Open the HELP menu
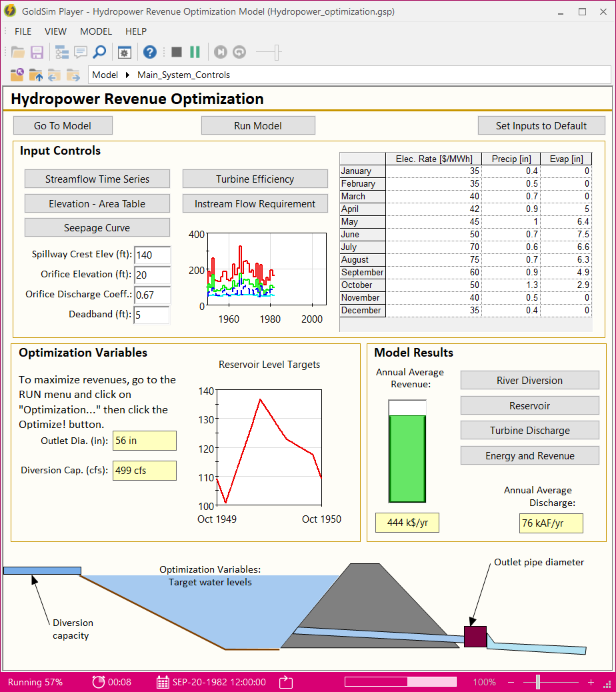The height and width of the screenshot is (692, 616). tap(136, 32)
